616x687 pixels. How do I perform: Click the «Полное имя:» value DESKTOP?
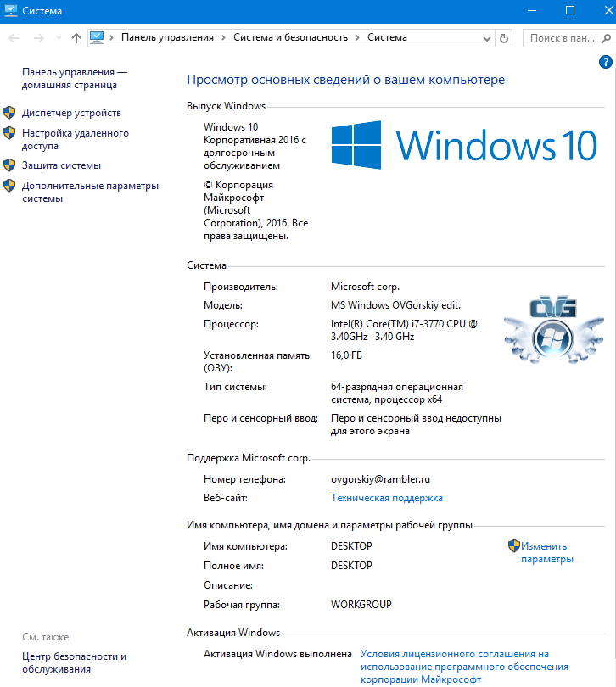pyautogui.click(x=351, y=566)
